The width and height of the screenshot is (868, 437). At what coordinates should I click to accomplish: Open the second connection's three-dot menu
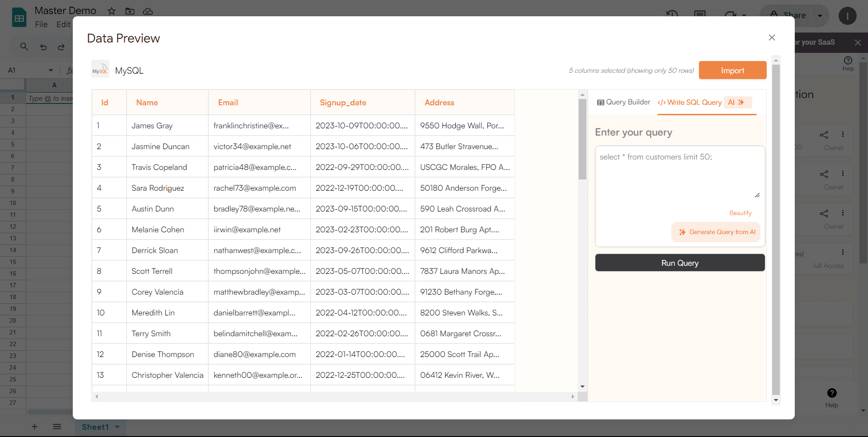[843, 174]
